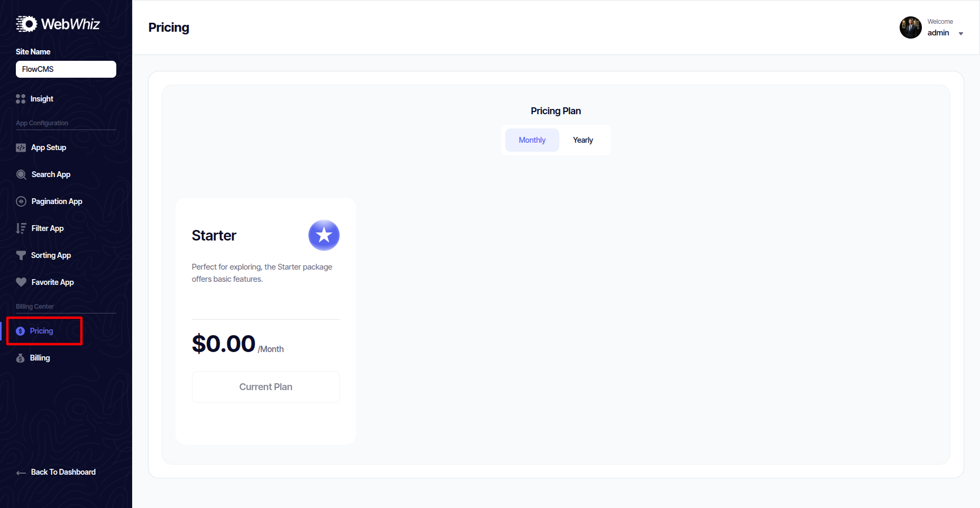
Task: Switch pricing to Monthly billing
Action: [532, 140]
